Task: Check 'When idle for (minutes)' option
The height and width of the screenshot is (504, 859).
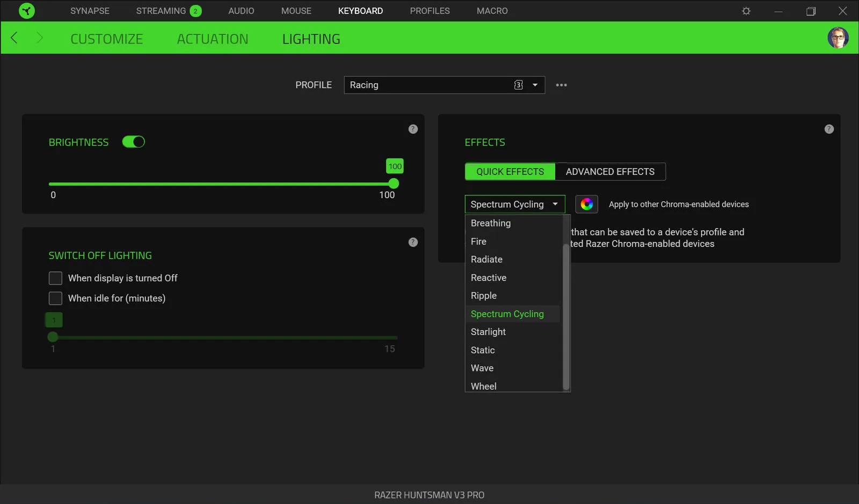Action: coord(55,298)
